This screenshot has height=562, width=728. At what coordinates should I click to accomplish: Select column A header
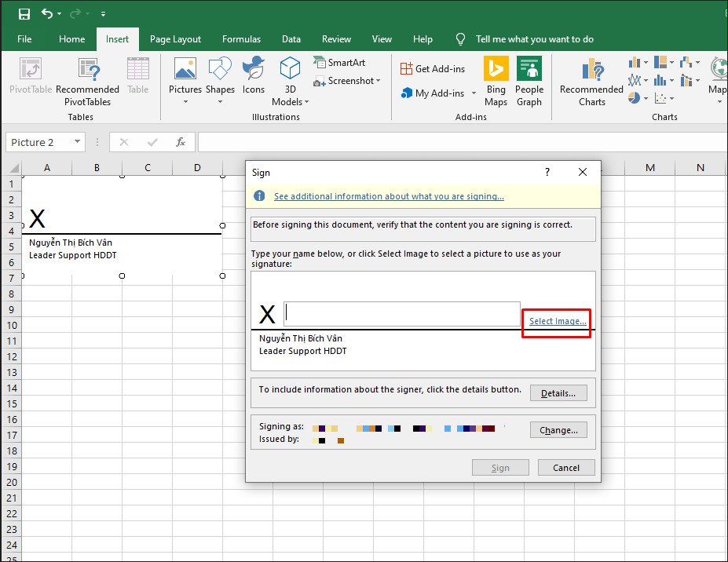pos(47,167)
